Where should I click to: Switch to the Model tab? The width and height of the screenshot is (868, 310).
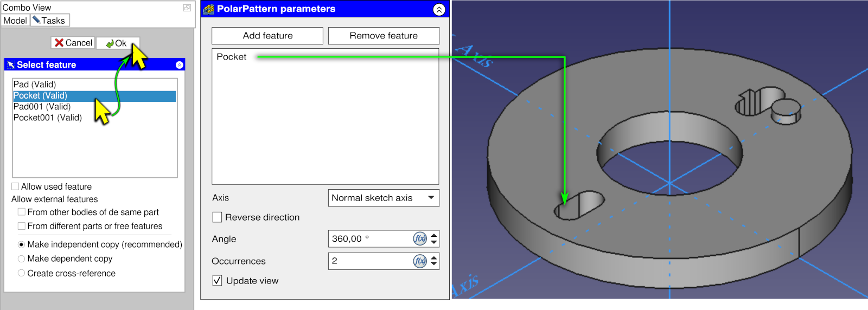click(15, 21)
